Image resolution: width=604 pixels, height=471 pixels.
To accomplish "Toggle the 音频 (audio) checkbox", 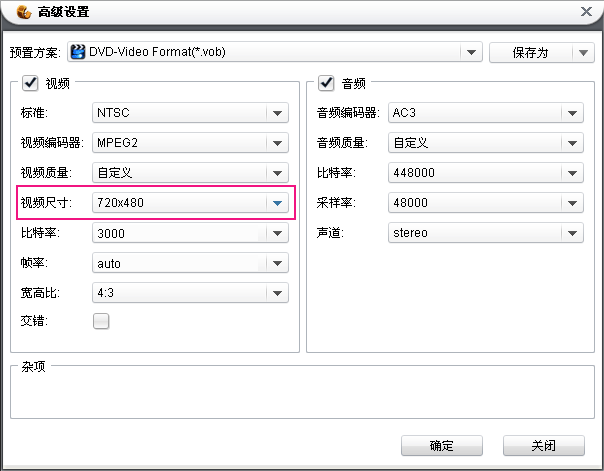I will pyautogui.click(x=325, y=84).
